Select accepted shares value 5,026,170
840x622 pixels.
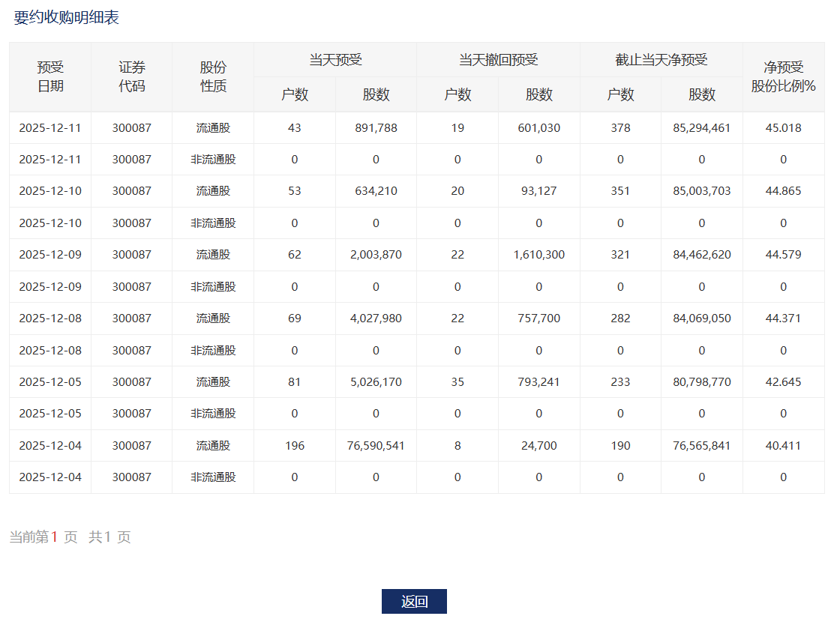[x=376, y=382]
